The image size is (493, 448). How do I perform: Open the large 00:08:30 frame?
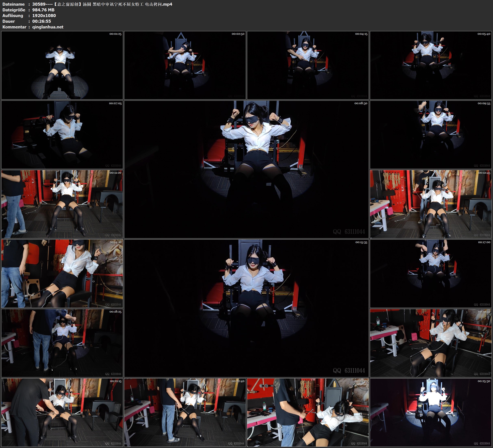[x=246, y=169]
